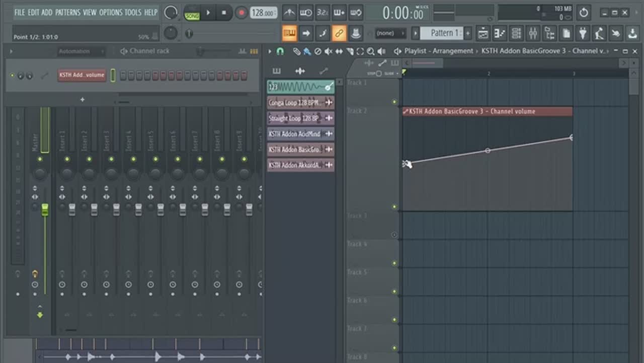Image resolution: width=644 pixels, height=363 pixels.
Task: Click the metronome icon
Action: [289, 13]
